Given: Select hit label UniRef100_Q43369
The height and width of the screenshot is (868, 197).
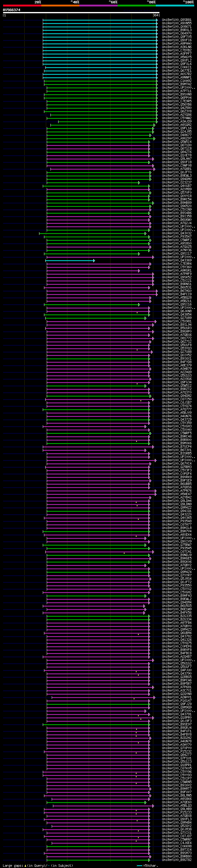Looking at the screenshot, I should coord(177,260).
